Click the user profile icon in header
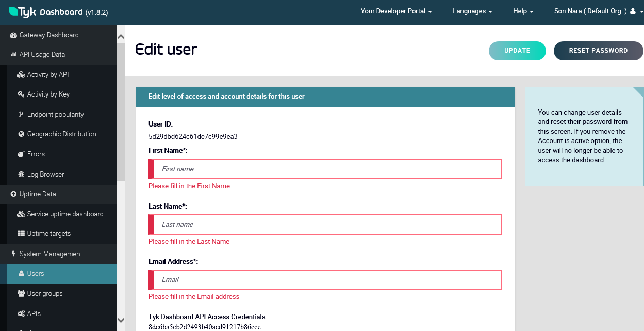 point(633,11)
